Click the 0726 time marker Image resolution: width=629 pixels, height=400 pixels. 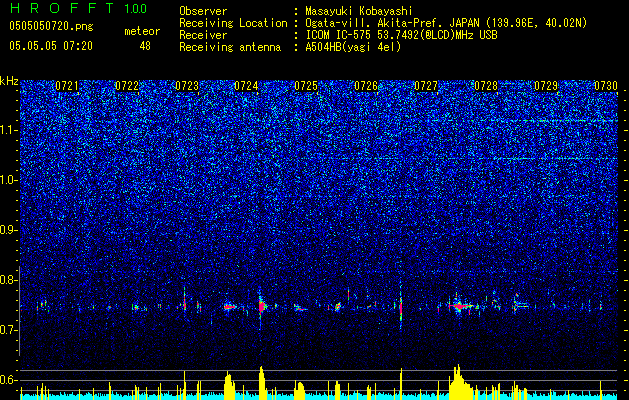pyautogui.click(x=366, y=86)
